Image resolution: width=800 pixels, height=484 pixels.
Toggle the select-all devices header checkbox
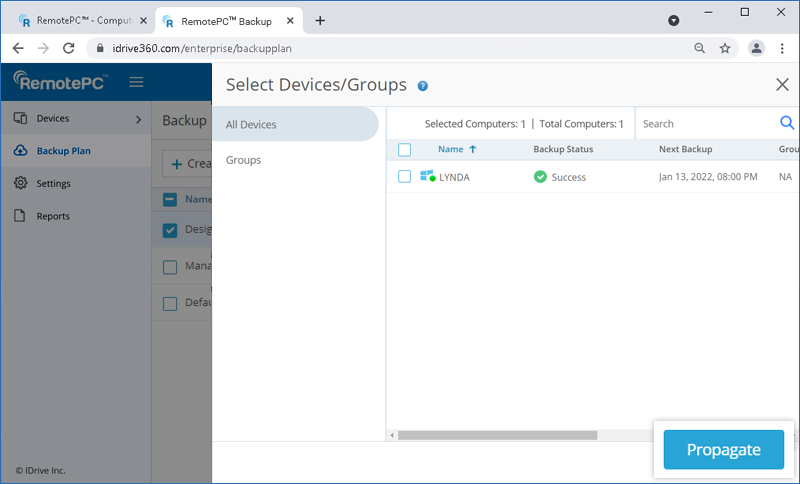click(x=405, y=150)
